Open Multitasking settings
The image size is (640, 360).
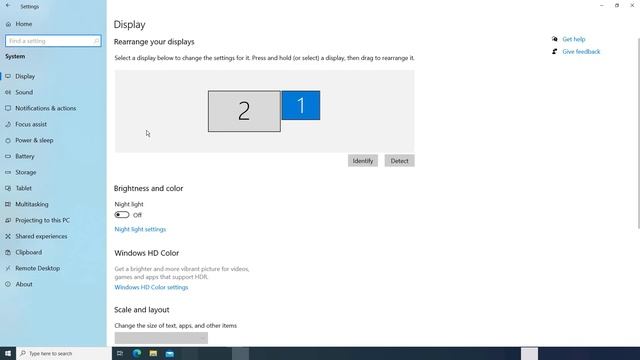pyautogui.click(x=32, y=204)
